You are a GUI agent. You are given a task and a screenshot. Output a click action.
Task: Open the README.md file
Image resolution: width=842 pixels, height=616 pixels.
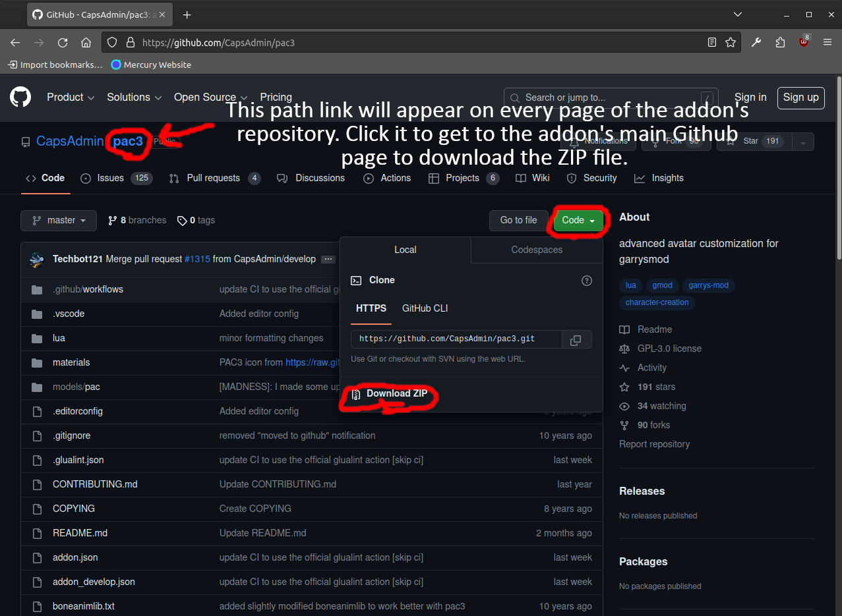pyautogui.click(x=80, y=533)
